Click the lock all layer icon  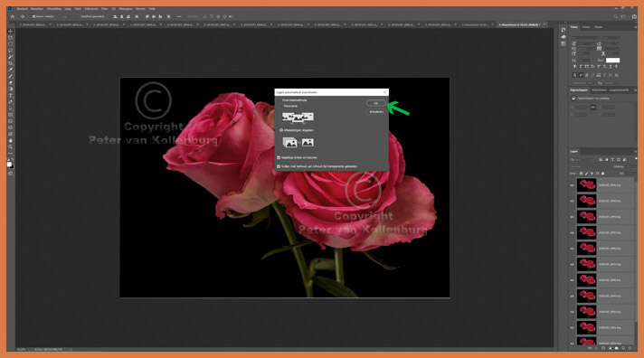tap(603, 174)
